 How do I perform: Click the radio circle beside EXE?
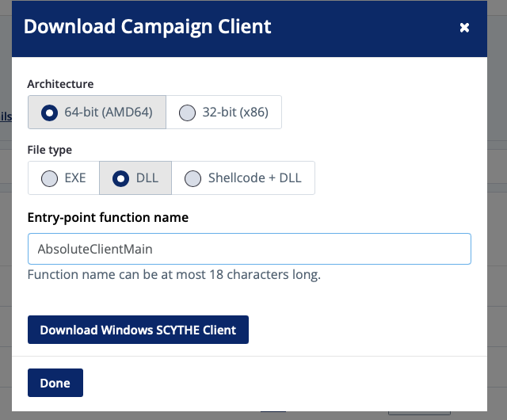coord(49,178)
